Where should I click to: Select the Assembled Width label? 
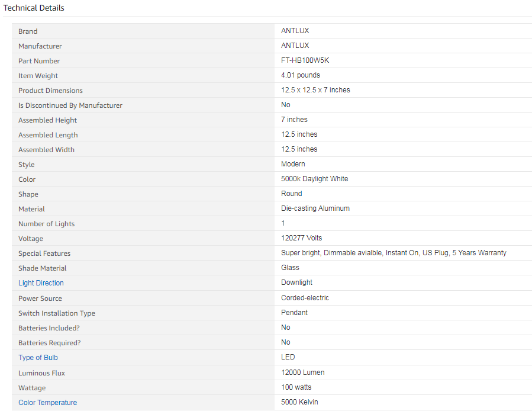[x=46, y=150]
